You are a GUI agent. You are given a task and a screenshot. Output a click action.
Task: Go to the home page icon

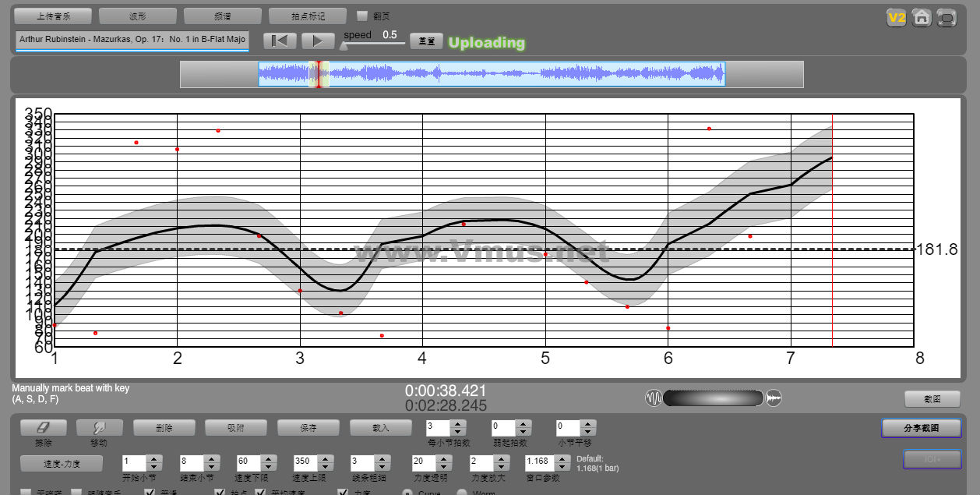[922, 18]
